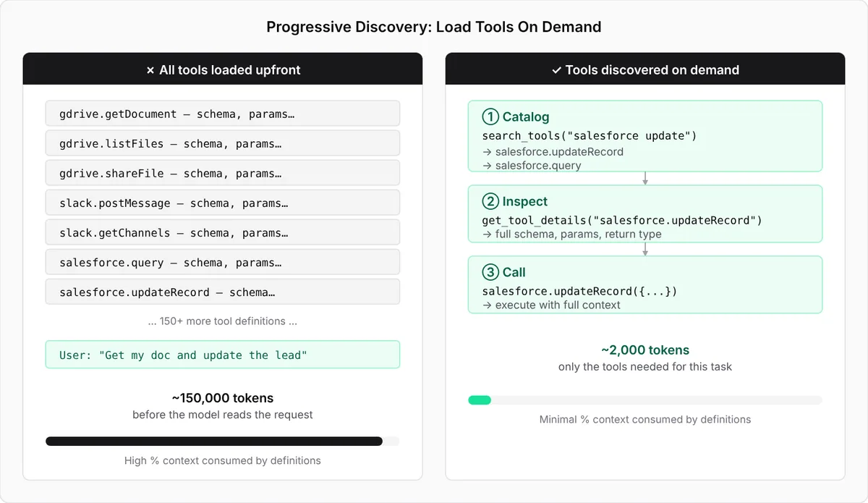Click the Catalog step heading
The height and width of the screenshot is (503, 868).
516,117
